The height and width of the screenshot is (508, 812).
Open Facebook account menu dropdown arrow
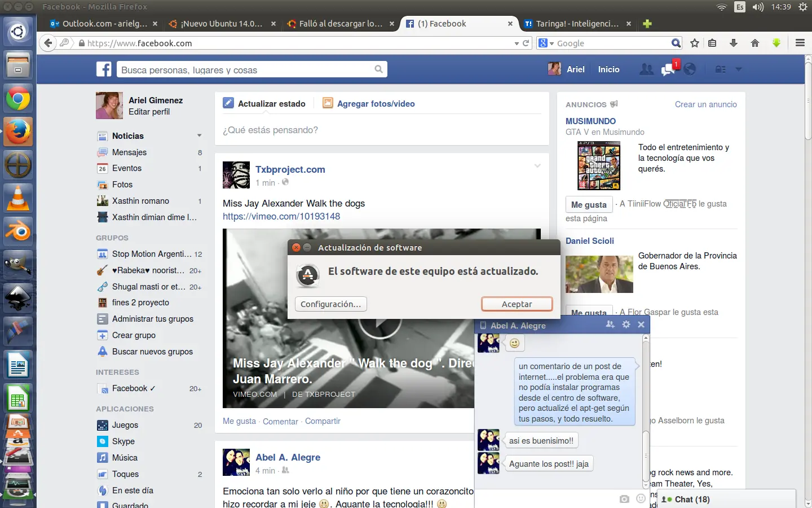pyautogui.click(x=739, y=69)
